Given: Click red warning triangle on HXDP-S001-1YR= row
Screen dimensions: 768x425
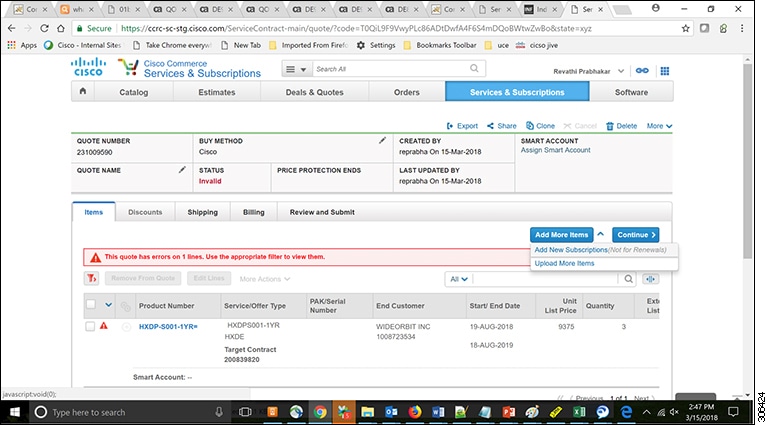Looking at the screenshot, I should 103,326.
